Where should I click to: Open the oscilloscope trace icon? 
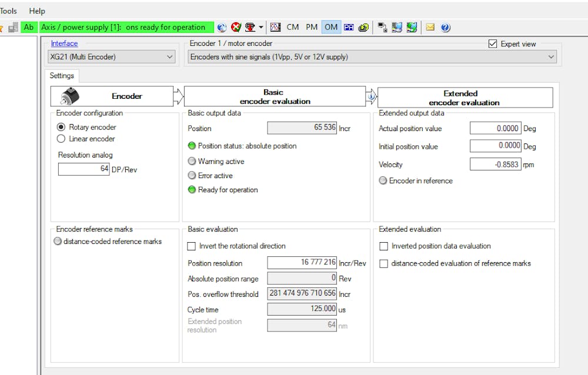(x=275, y=27)
